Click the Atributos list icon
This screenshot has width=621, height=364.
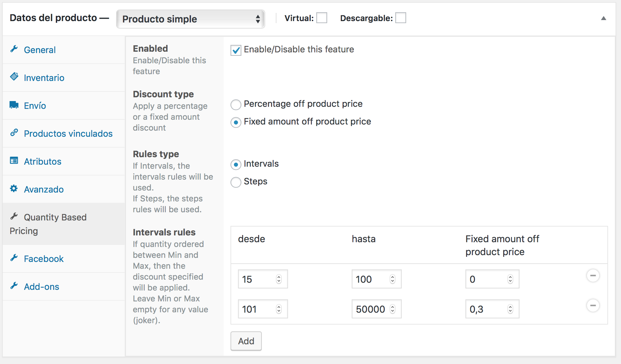14,161
